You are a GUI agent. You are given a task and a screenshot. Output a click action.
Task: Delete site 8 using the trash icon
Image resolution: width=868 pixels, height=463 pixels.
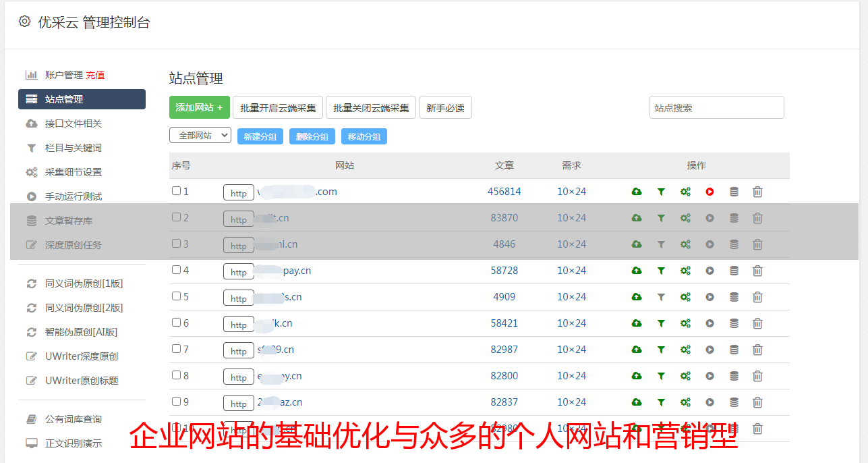[x=757, y=376]
